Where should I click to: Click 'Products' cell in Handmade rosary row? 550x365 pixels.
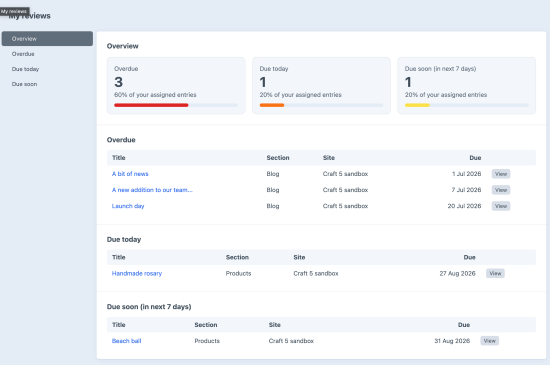239,273
